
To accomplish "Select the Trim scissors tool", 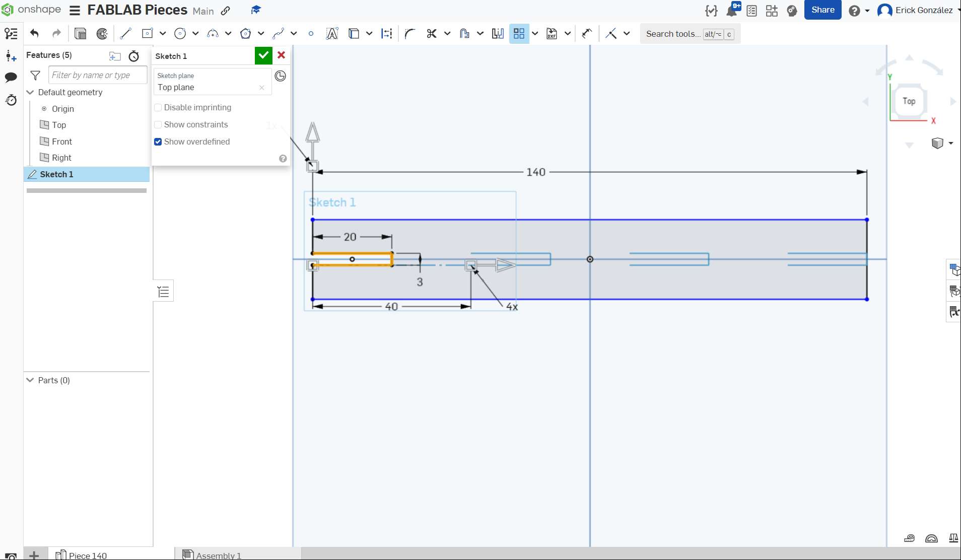I will [432, 34].
